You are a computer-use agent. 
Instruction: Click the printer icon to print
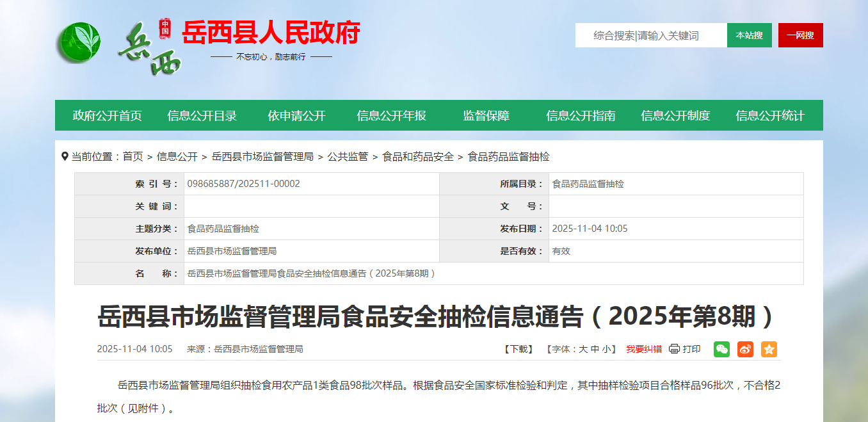click(x=674, y=349)
